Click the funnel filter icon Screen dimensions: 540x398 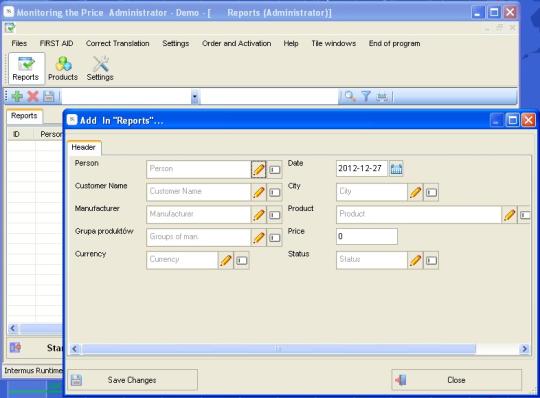(x=366, y=97)
